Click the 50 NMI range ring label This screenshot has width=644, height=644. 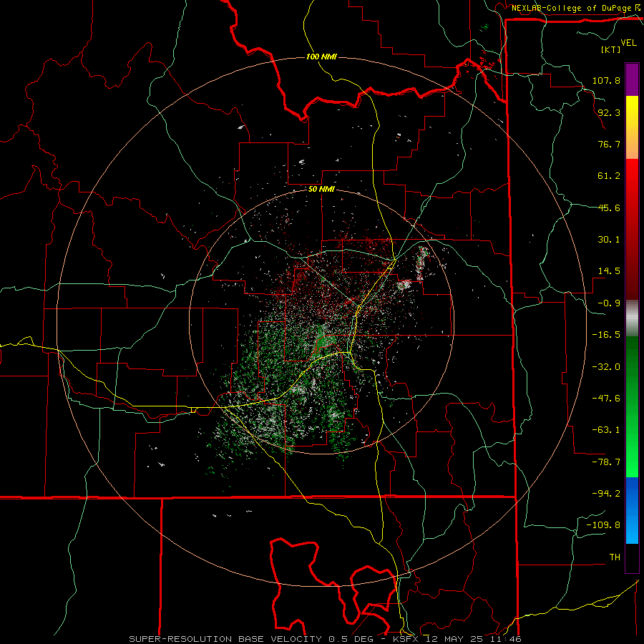click(x=321, y=190)
